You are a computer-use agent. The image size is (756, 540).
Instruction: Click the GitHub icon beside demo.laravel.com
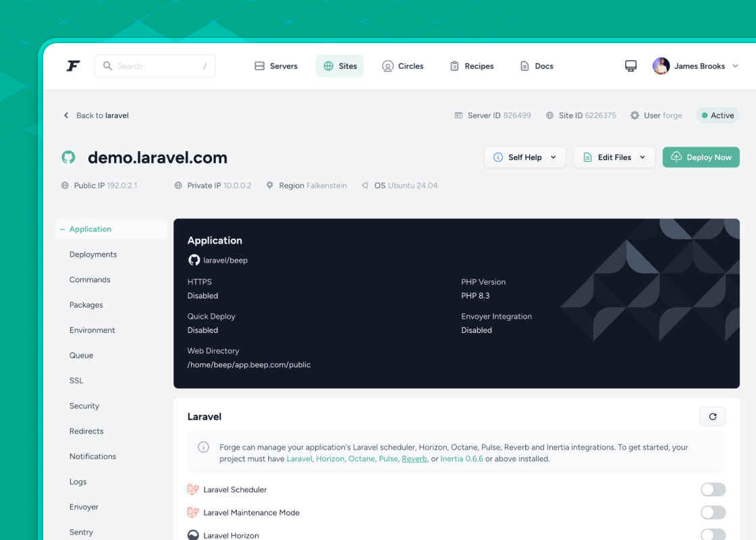coord(68,158)
